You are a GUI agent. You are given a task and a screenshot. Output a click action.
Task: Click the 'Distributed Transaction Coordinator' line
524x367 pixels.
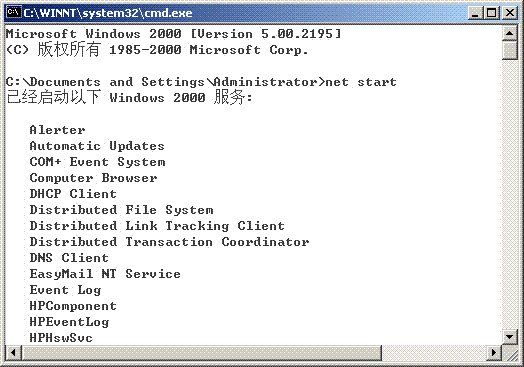click(x=169, y=242)
